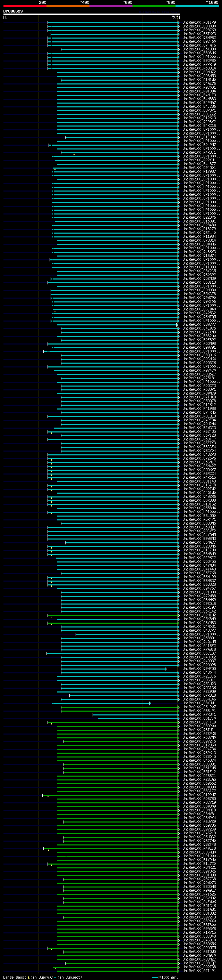222x980 pixels.
Task: Open hit UniRef100_Q5CI36
Action: point(199,688)
